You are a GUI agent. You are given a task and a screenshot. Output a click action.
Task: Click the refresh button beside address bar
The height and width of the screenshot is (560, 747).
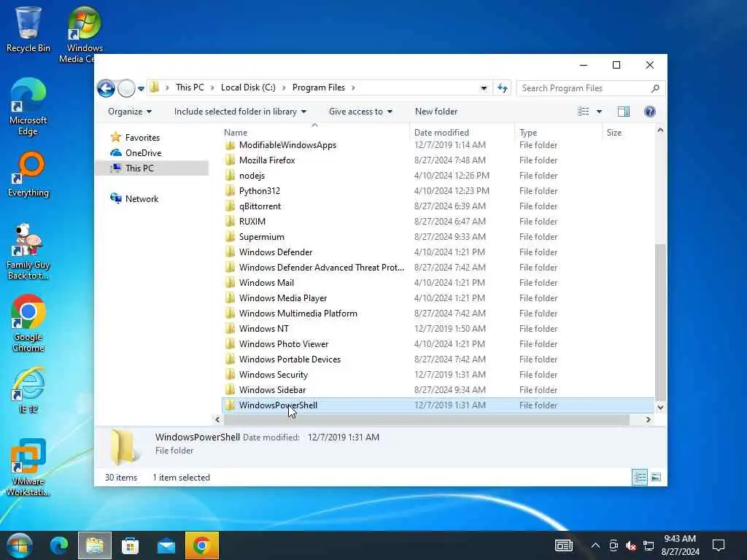pos(502,88)
